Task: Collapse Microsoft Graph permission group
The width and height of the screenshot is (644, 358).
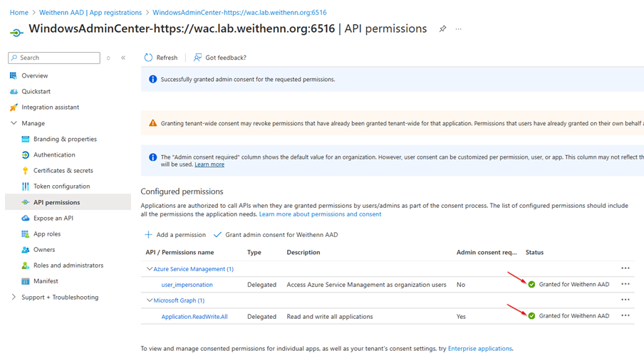Action: [150, 300]
